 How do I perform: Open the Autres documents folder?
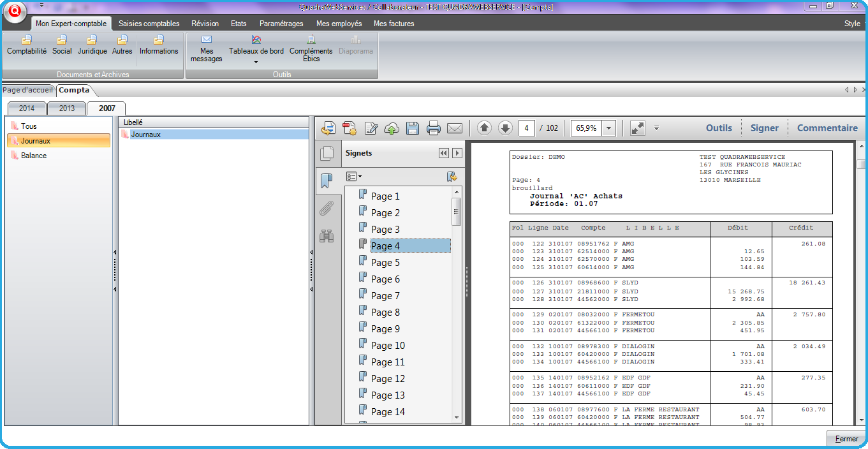122,45
